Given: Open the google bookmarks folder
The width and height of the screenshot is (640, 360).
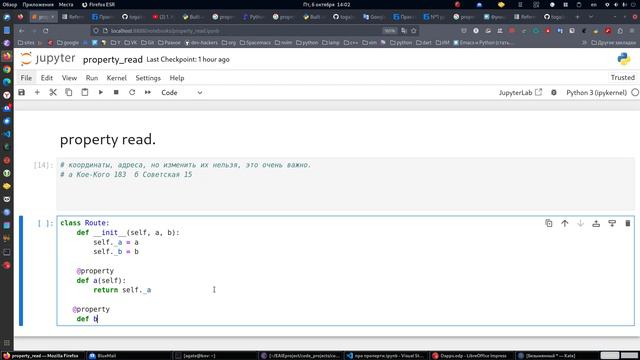Looking at the screenshot, I should click(x=68, y=42).
